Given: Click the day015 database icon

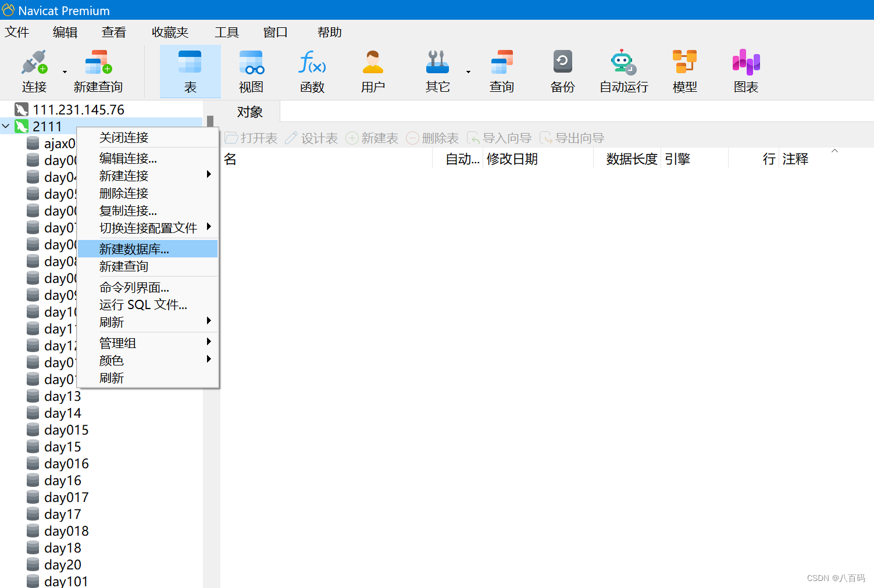Looking at the screenshot, I should pyautogui.click(x=33, y=430).
